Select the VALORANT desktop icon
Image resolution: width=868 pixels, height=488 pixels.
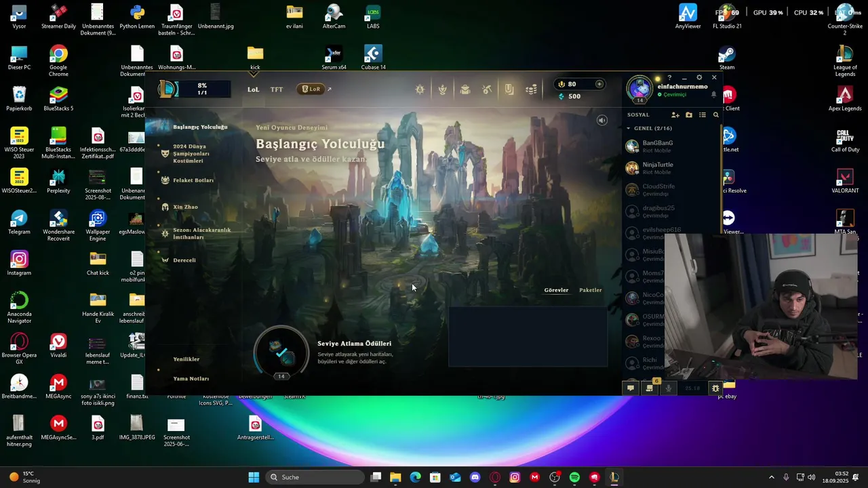click(845, 181)
